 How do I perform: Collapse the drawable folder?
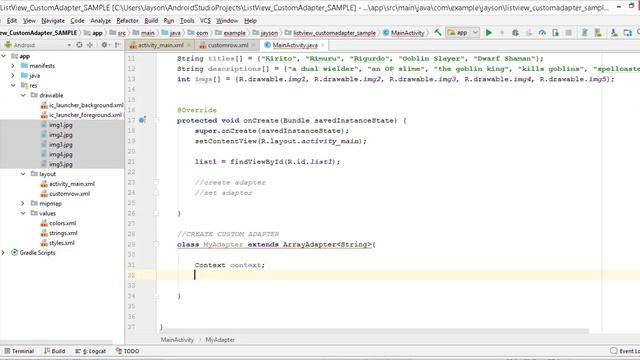coord(23,95)
